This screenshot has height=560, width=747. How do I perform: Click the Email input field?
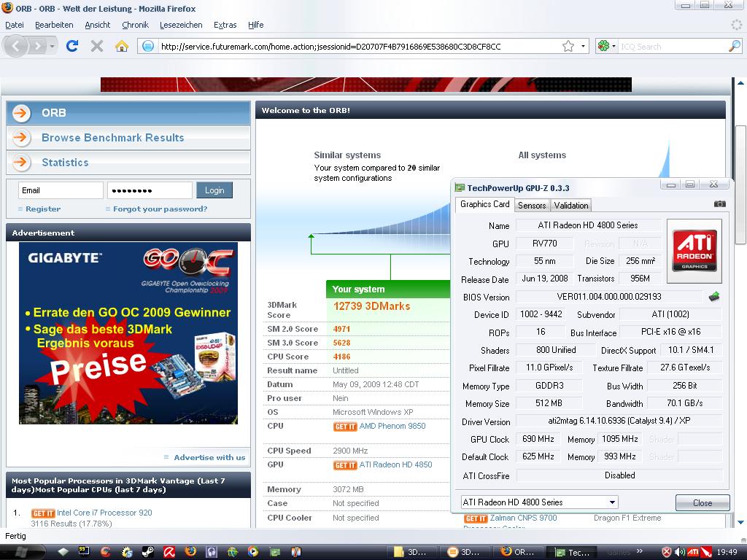tap(61, 190)
